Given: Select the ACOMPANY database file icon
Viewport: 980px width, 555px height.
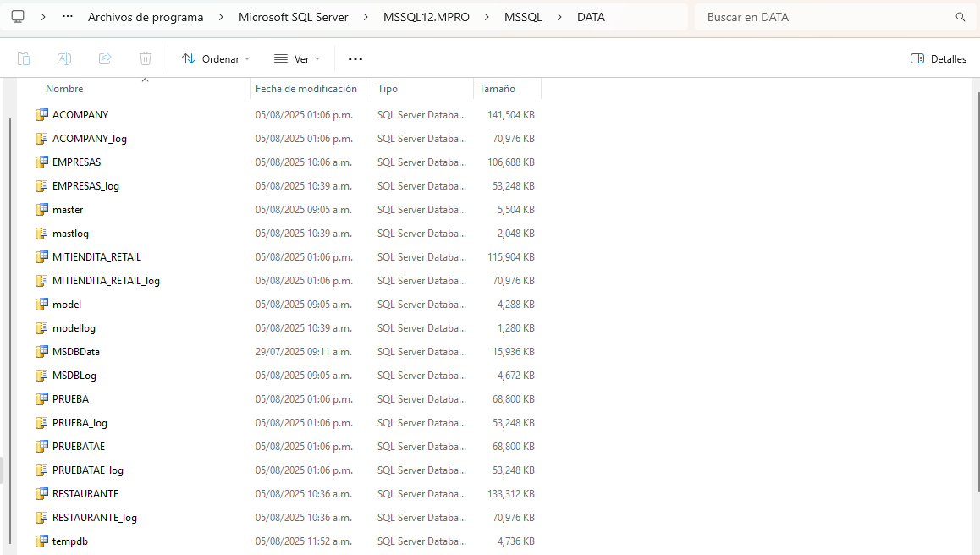Looking at the screenshot, I should (x=41, y=114).
